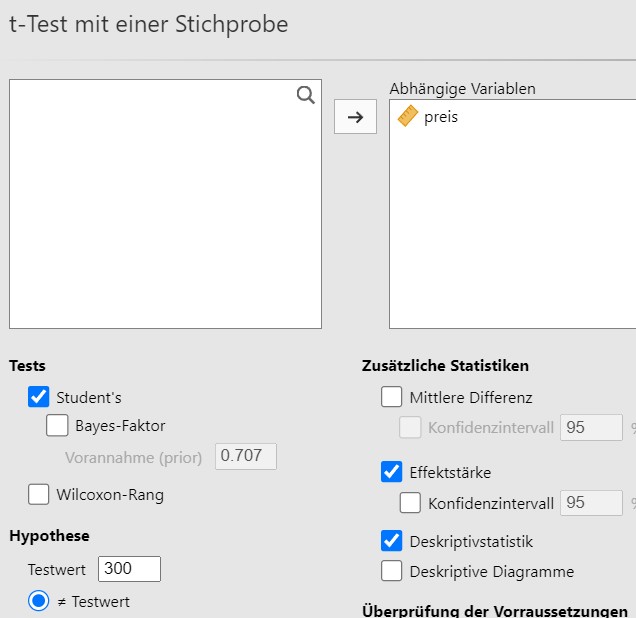
Task: Click the Vorannahme prior field 0.707
Action: (x=246, y=456)
